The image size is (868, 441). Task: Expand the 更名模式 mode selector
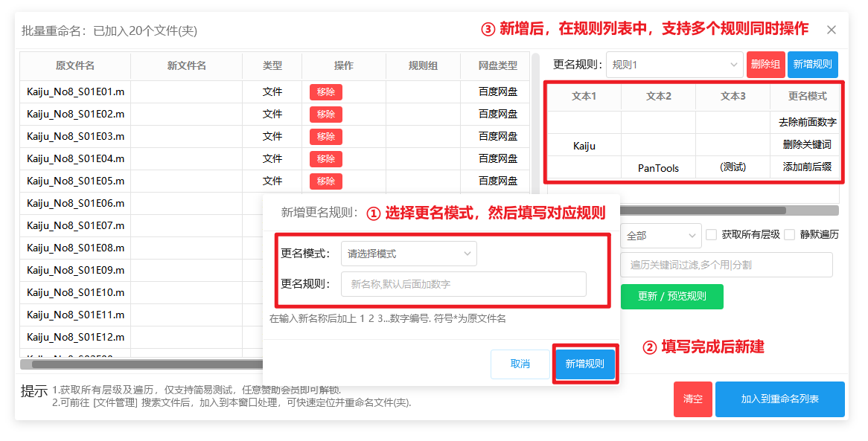[x=409, y=254]
